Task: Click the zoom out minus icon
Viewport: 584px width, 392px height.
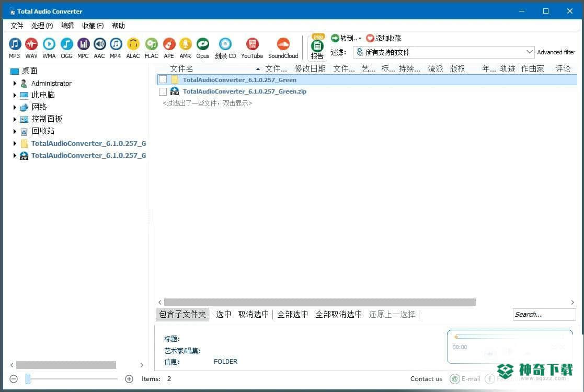Action: point(14,379)
